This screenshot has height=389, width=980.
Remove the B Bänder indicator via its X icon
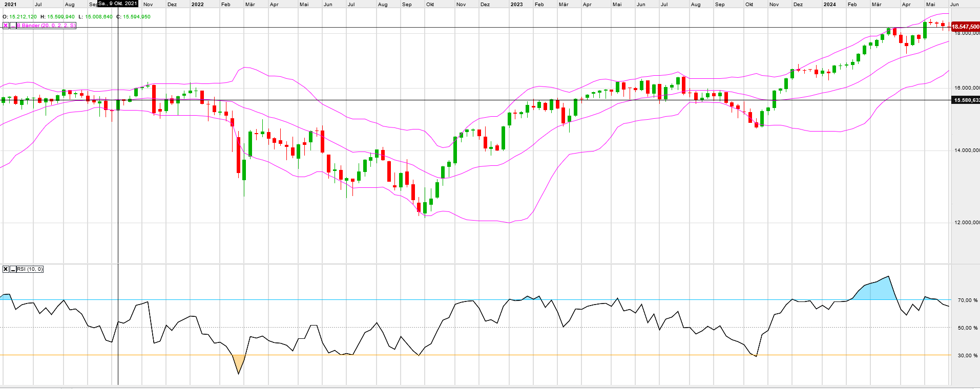coord(6,26)
